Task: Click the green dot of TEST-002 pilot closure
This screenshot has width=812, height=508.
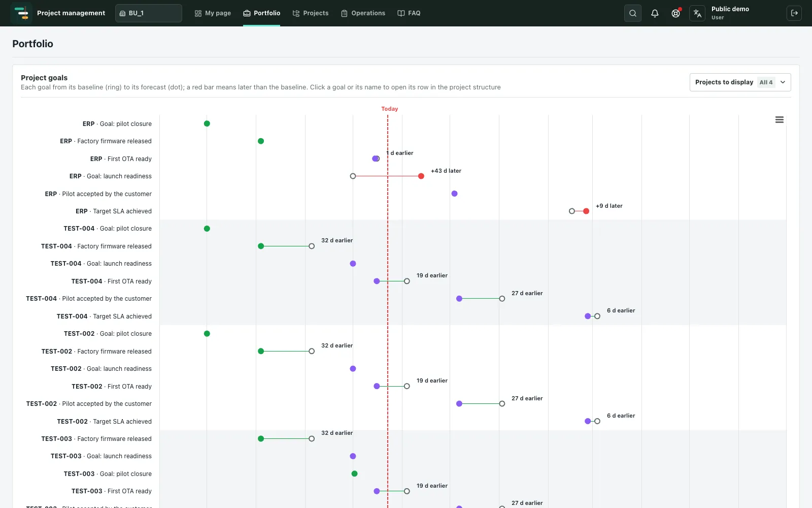Action: pos(207,334)
